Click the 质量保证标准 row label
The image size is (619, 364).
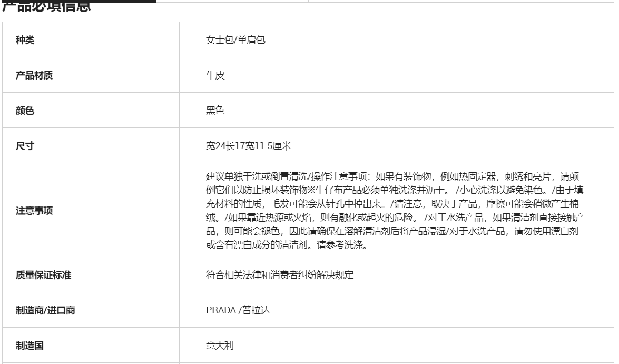43,275
